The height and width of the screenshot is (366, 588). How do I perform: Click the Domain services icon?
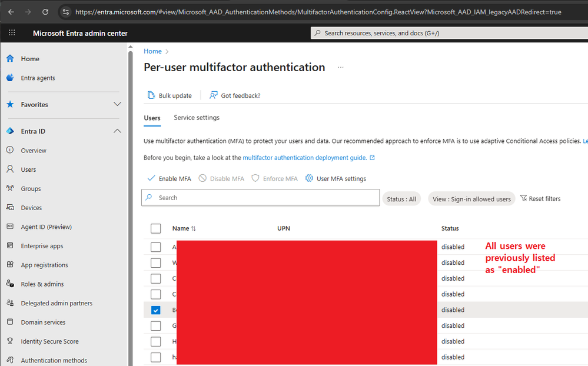(10, 322)
